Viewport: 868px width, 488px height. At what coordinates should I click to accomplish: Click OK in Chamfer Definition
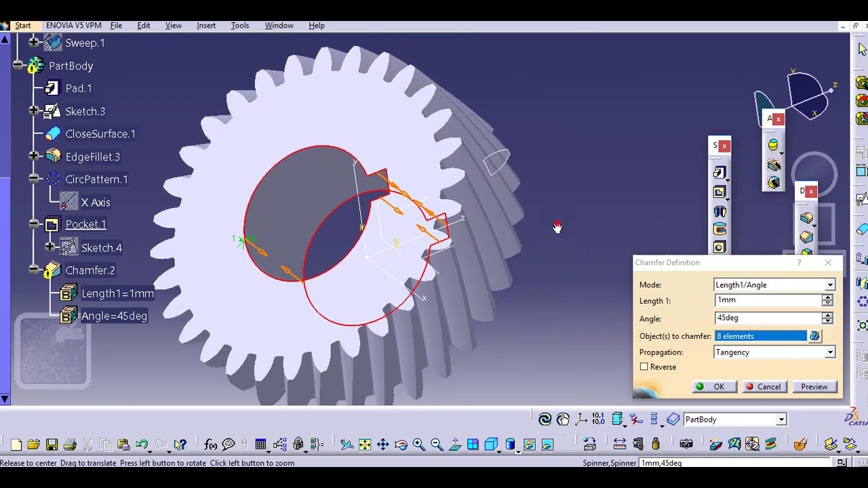[x=713, y=387]
